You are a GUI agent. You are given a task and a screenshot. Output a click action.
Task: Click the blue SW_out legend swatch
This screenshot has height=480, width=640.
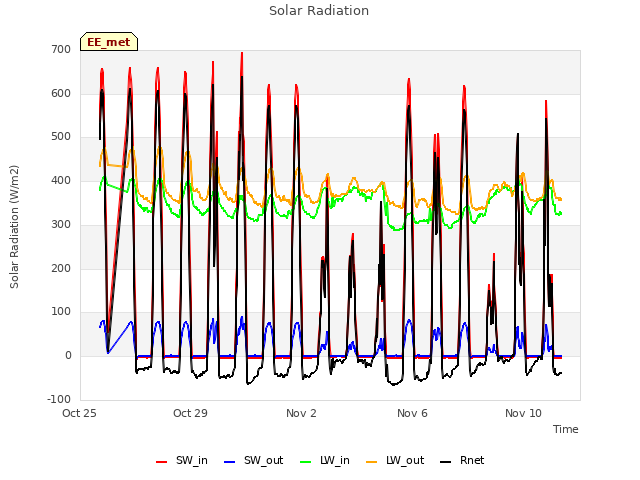pyautogui.click(x=230, y=462)
